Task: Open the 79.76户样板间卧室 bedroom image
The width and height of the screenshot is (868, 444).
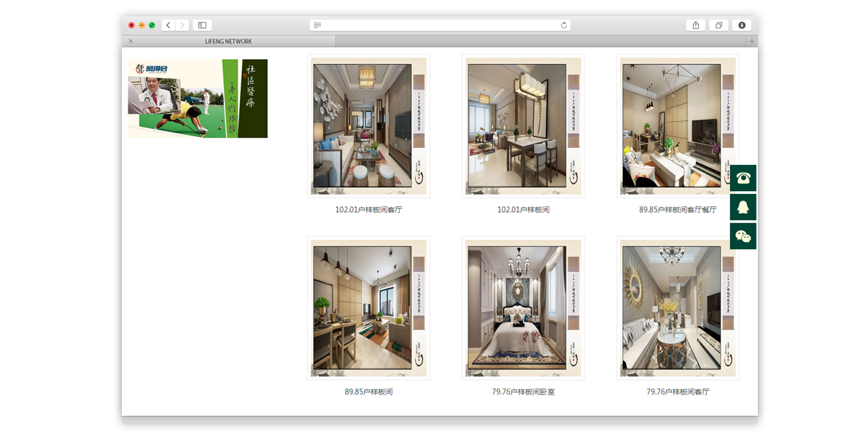Action: tap(523, 308)
